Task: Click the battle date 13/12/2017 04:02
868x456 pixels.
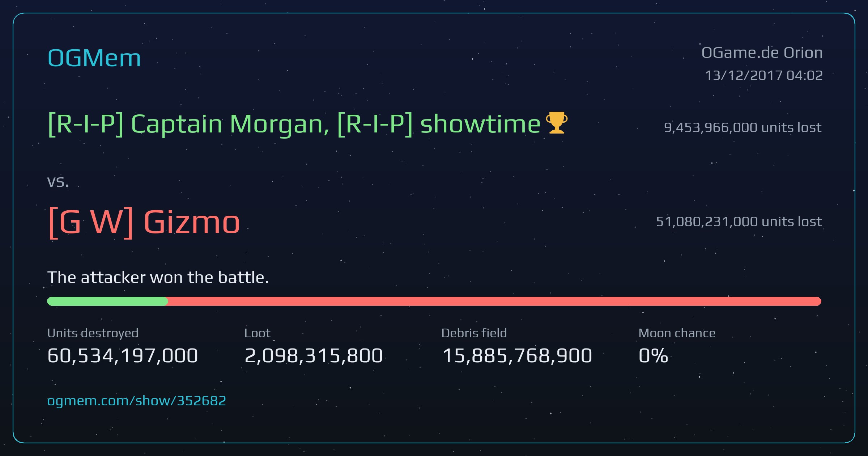Action: (764, 75)
